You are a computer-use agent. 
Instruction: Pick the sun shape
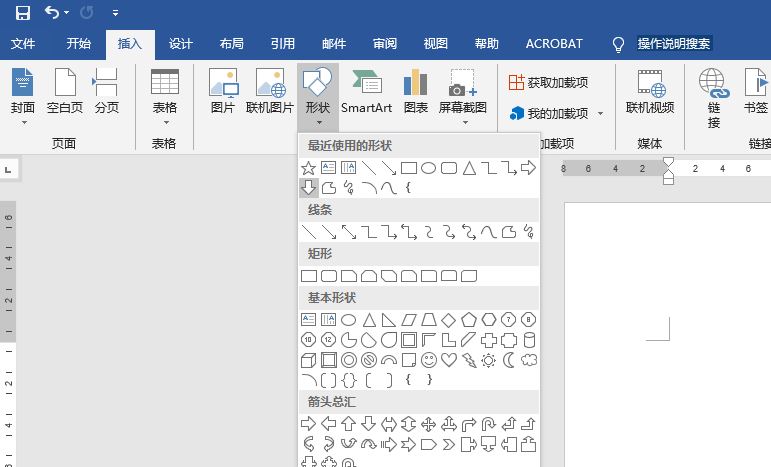489,360
